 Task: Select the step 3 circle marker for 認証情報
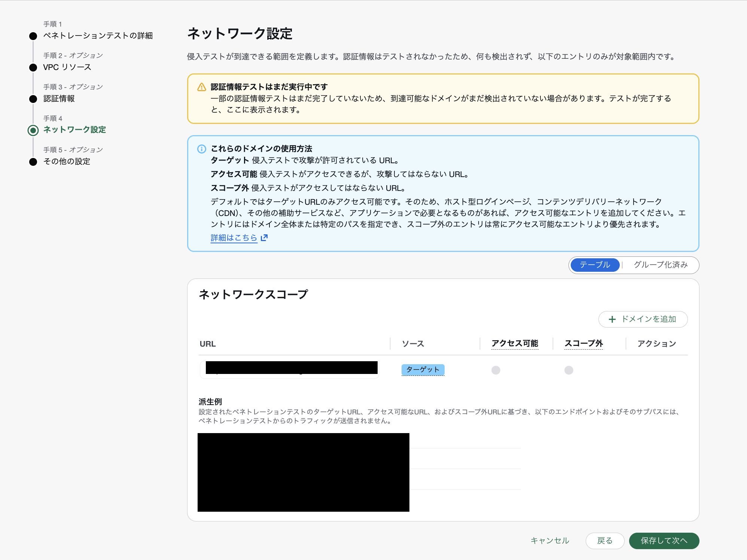pos(33,99)
